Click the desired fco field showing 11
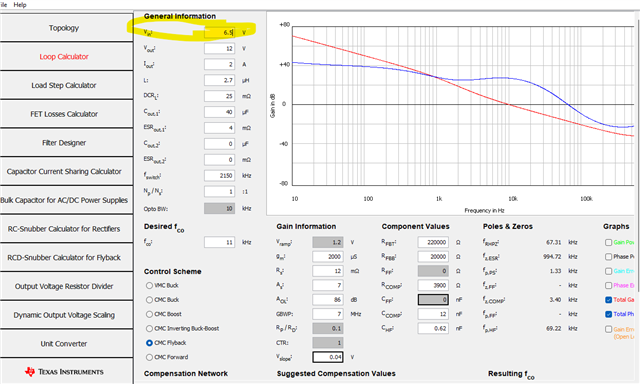 (x=220, y=242)
